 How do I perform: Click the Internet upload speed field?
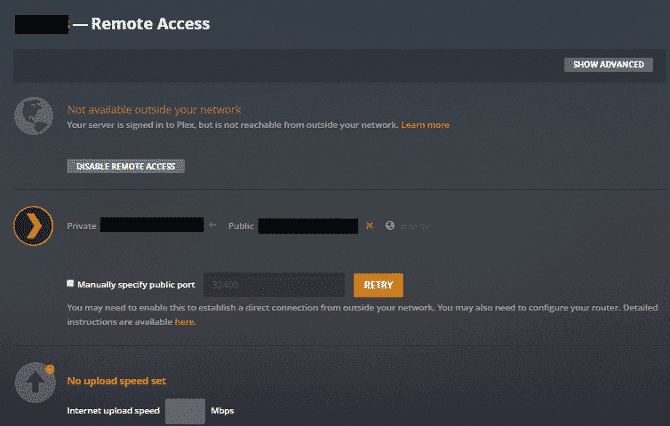point(185,411)
